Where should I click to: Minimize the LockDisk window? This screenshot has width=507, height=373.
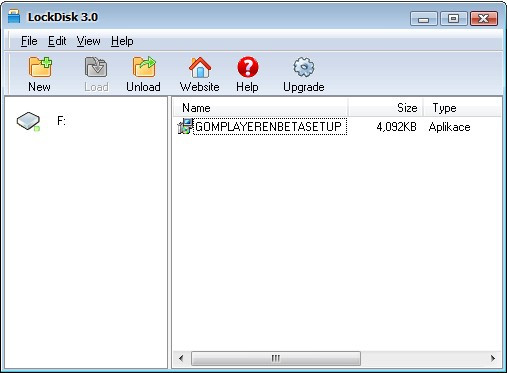pos(424,19)
